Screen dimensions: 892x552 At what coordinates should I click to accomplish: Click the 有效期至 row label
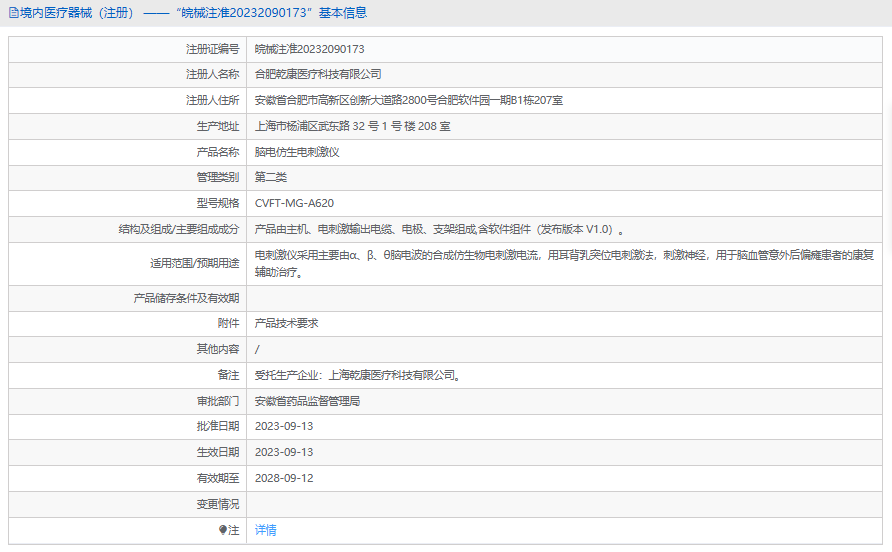tap(218, 479)
